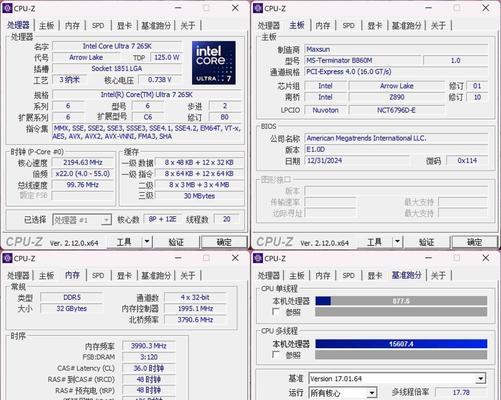
Task: Switch to 处理器 tab in mainboard window
Action: [x=268, y=25]
